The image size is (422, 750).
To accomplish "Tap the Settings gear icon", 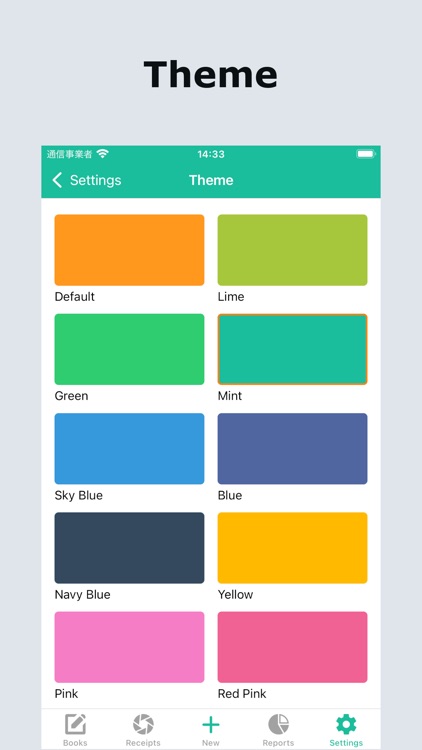I will click(346, 724).
